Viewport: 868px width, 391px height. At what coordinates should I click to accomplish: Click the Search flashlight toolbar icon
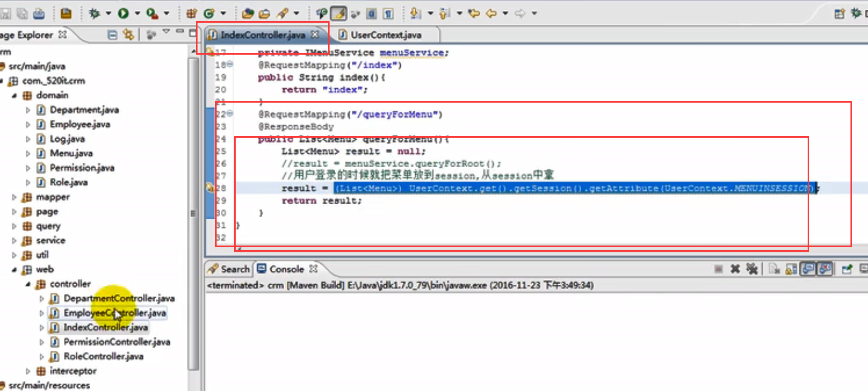pyautogui.click(x=283, y=13)
